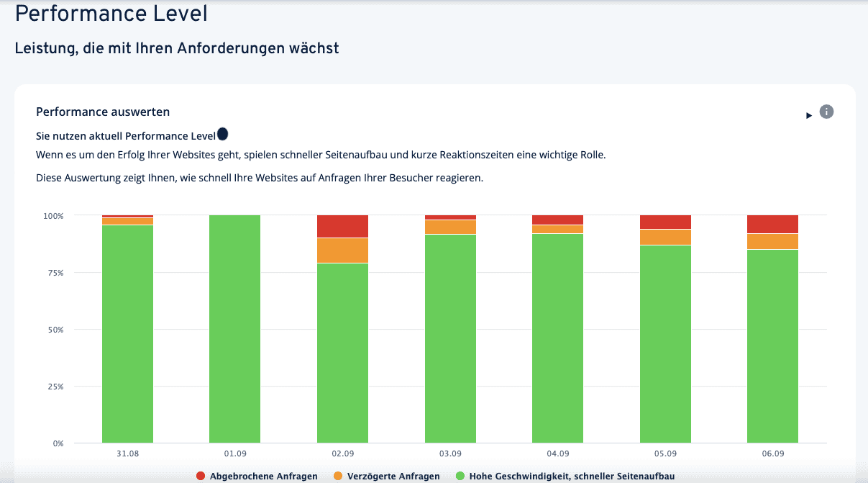The image size is (868, 483).
Task: Click the 06.09 axis date label
Action: coord(772,454)
